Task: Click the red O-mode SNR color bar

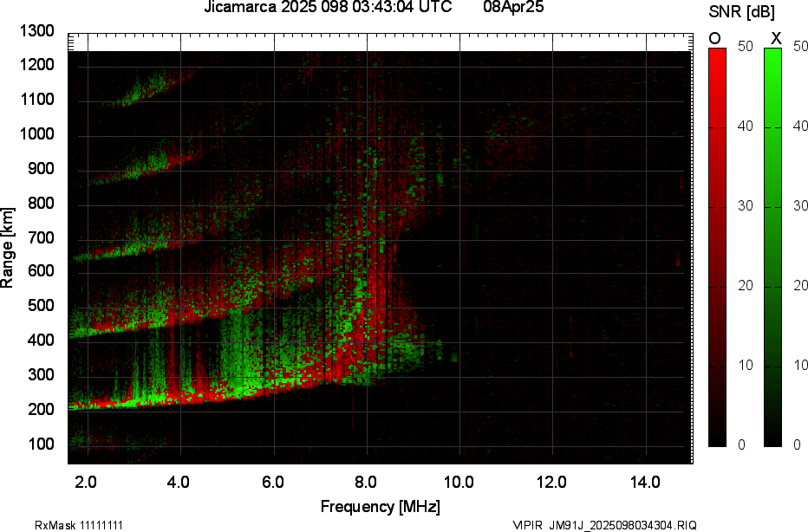Action: point(717,247)
